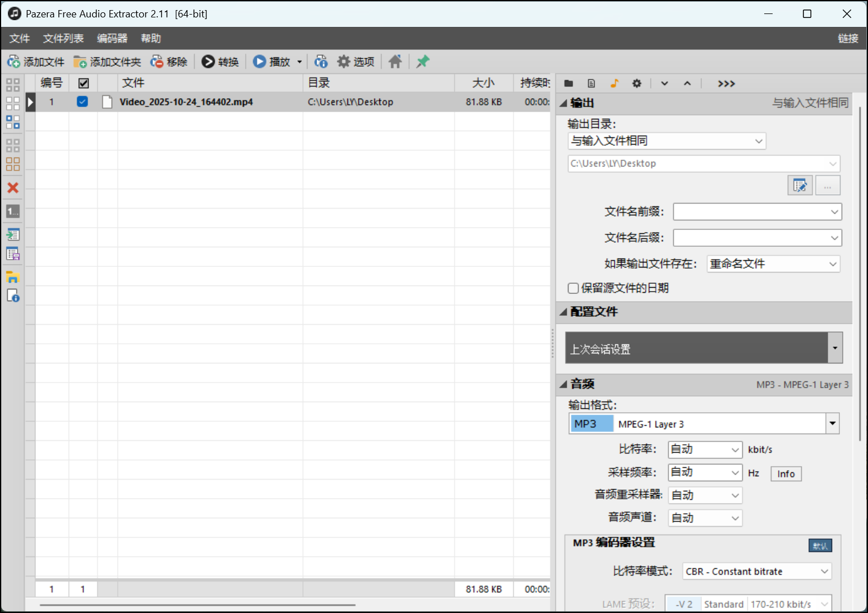Viewport: 868px width, 613px height.
Task: Collapse the 音频 section
Action: pos(563,384)
